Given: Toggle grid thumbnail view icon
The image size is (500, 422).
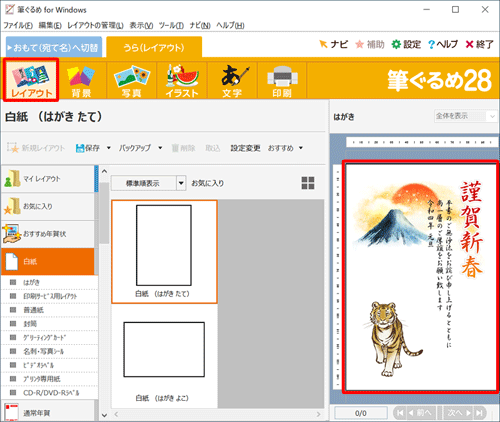Looking at the screenshot, I should (308, 183).
